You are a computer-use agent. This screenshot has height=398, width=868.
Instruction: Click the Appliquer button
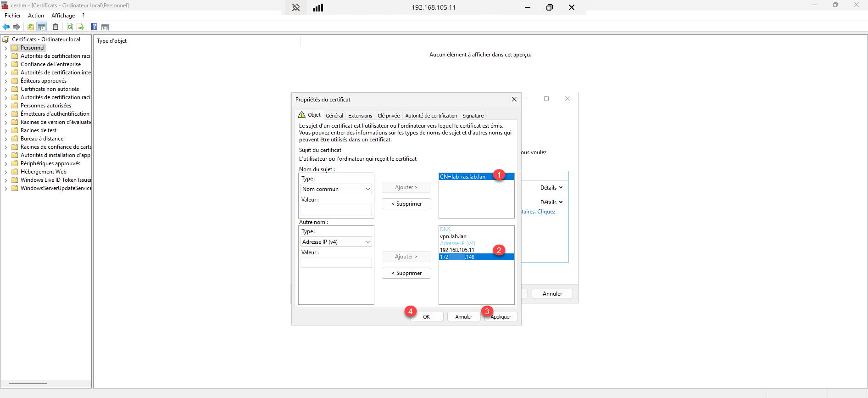tap(501, 317)
